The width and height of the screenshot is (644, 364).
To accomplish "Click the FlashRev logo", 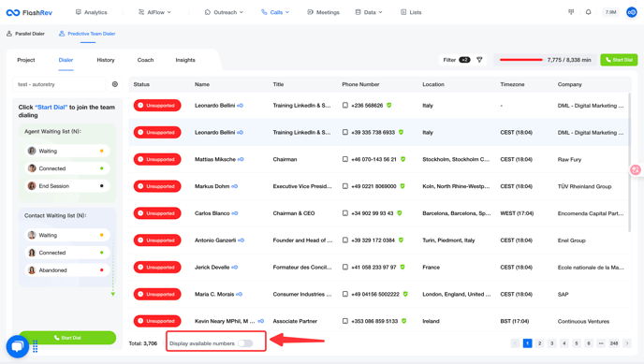I will (x=29, y=13).
